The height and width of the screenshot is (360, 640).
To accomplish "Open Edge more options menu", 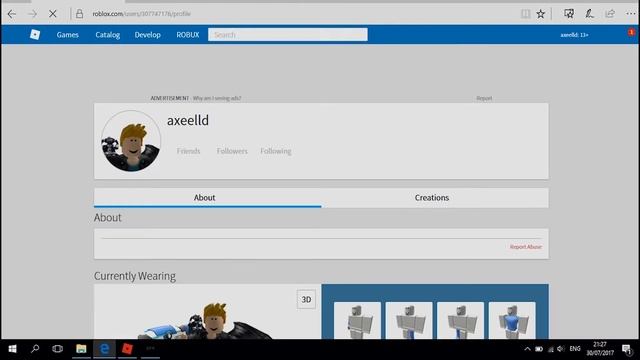I will pos(630,14).
